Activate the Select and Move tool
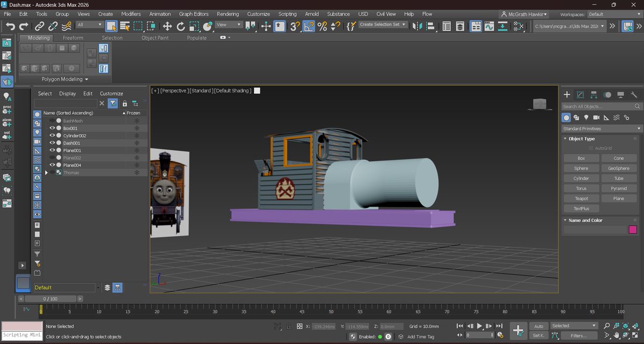Viewport: 644px width, 344px height. tap(167, 26)
